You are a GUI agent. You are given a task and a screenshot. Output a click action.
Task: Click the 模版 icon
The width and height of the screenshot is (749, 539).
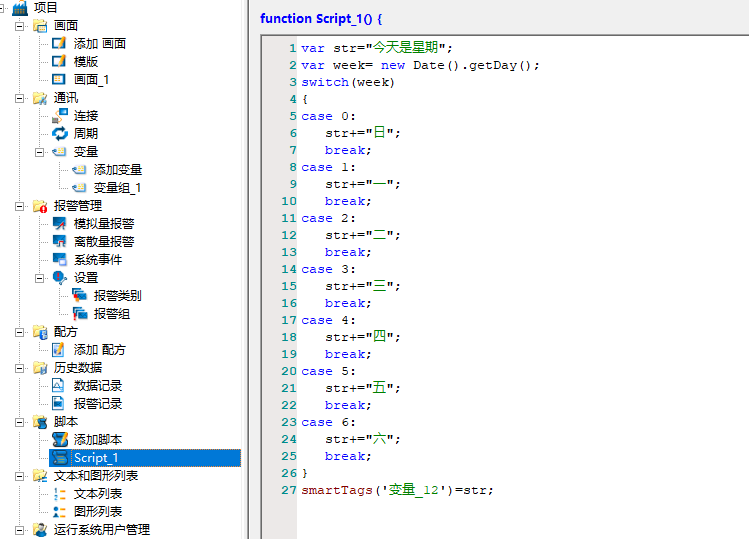[59, 62]
